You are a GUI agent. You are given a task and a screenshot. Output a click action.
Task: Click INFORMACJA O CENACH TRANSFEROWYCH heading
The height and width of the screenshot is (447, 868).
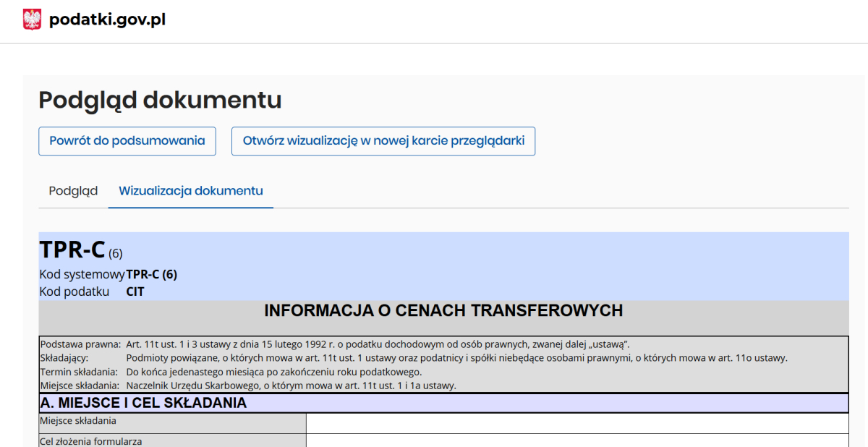pyautogui.click(x=443, y=311)
